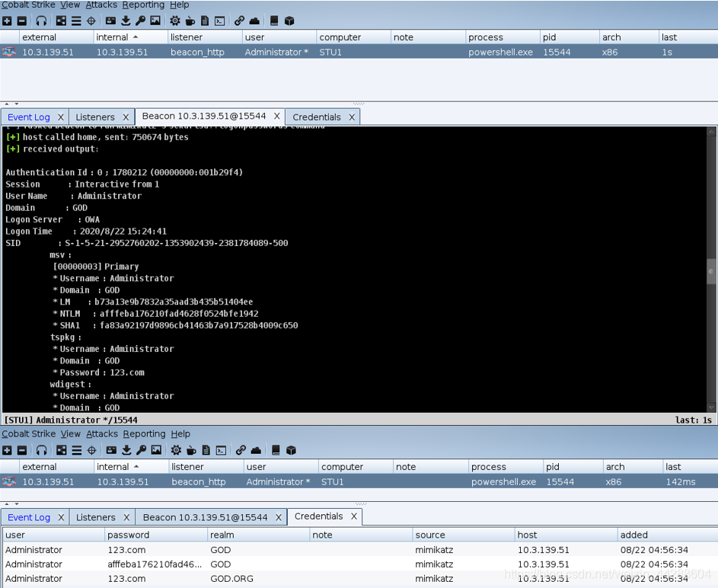Click STU1 session computer icon in upper table
The image size is (718, 588).
pos(8,52)
